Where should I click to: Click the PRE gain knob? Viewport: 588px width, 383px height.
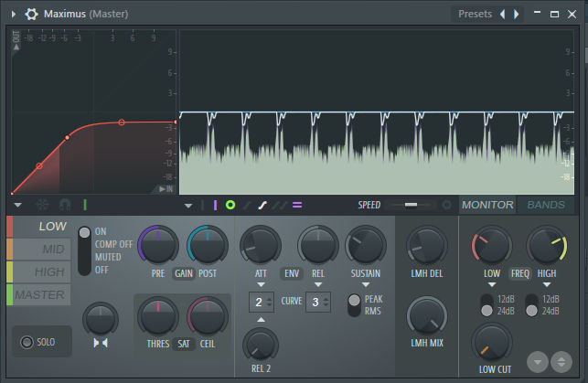pyautogui.click(x=158, y=246)
